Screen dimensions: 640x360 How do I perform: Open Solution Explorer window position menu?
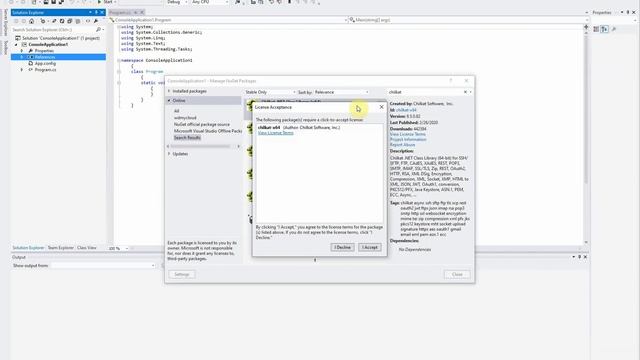tap(90, 12)
